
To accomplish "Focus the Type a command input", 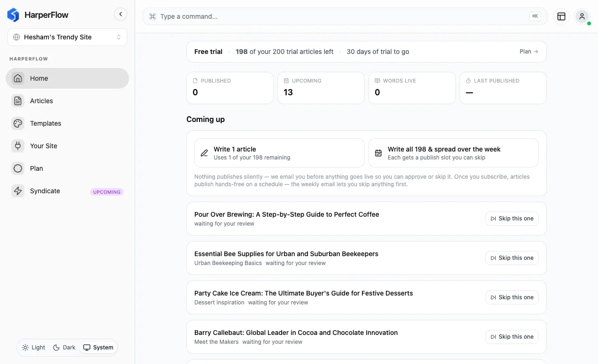I will point(345,16).
